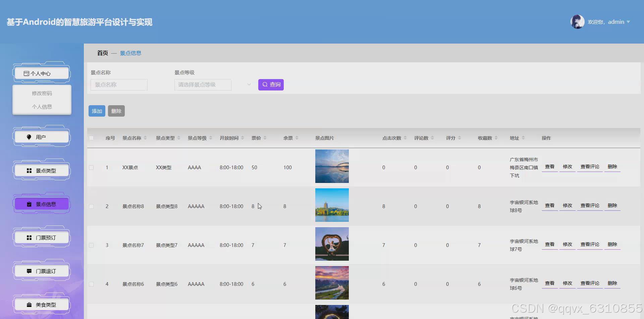
Task: Click the 添加 button
Action: (x=97, y=111)
